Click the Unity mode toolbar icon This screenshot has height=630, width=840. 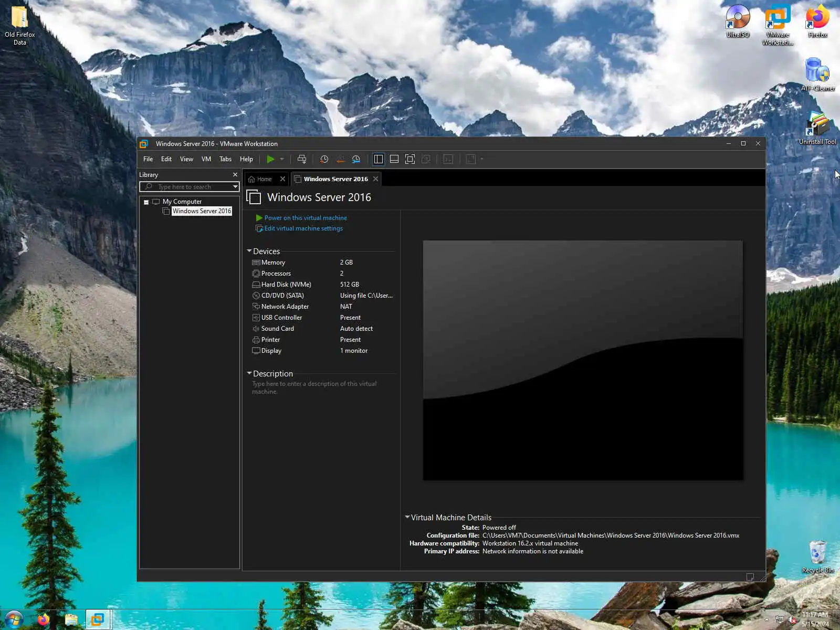tap(426, 159)
